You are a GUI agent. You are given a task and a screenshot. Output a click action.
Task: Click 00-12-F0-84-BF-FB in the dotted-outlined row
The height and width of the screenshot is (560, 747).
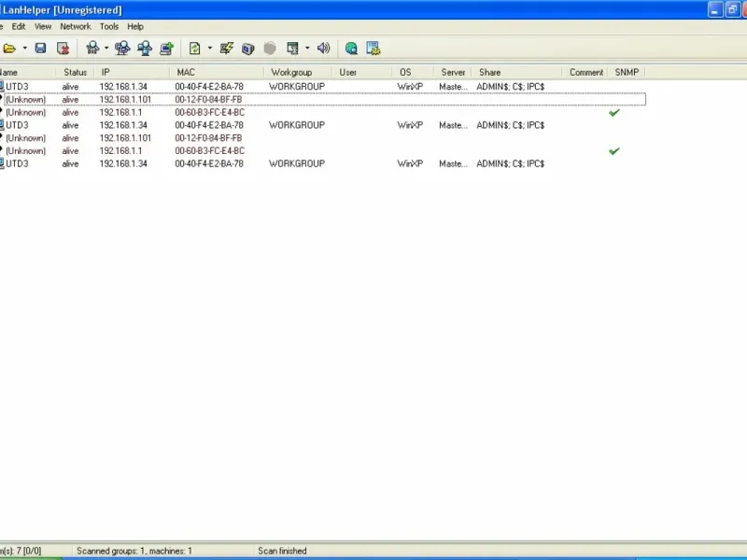(x=208, y=100)
